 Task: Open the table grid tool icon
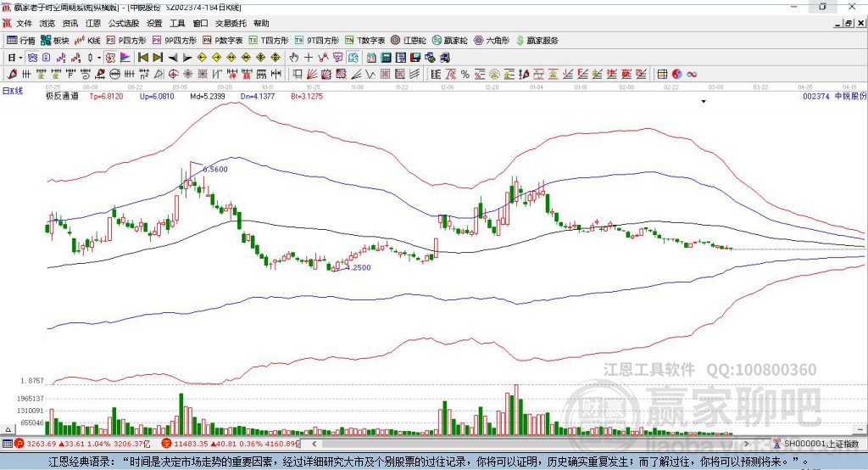point(662,74)
